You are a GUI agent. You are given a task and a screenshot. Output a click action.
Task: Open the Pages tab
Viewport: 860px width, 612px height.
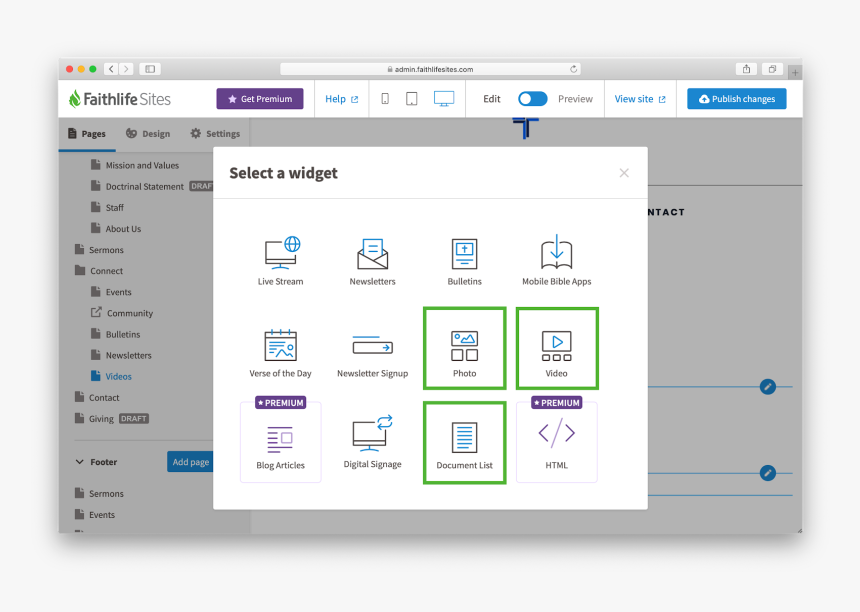(x=87, y=134)
